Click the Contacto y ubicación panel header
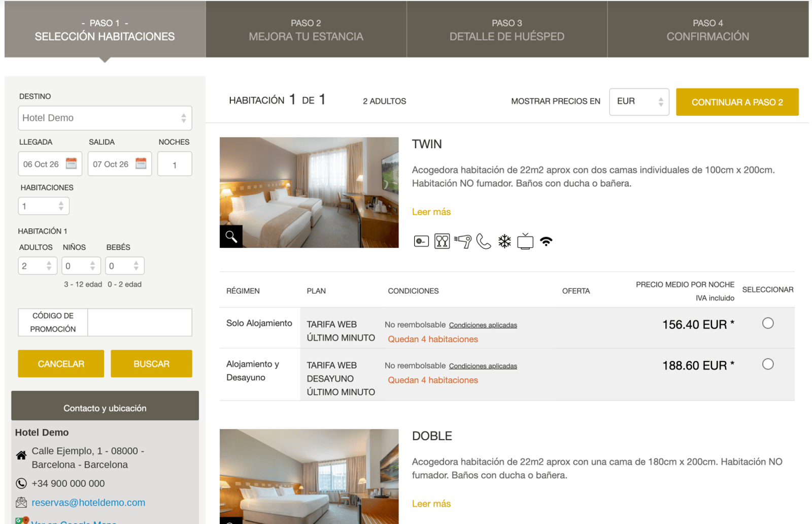This screenshot has height=524, width=812. (x=105, y=406)
